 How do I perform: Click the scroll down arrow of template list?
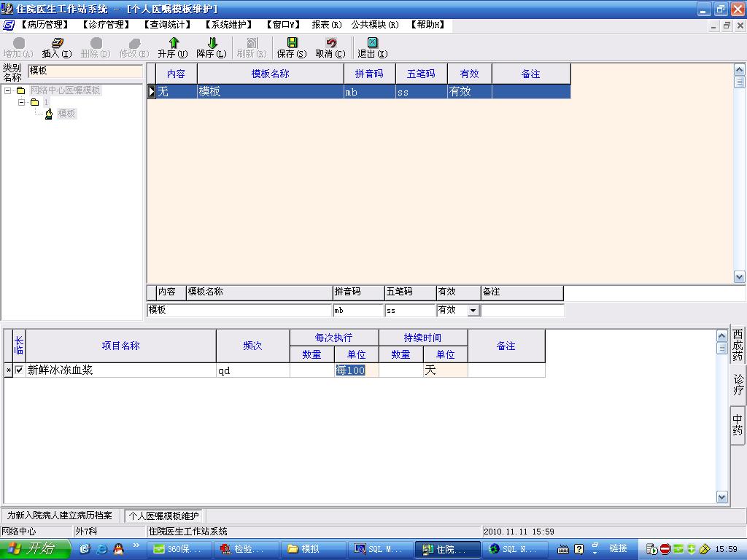point(739,277)
